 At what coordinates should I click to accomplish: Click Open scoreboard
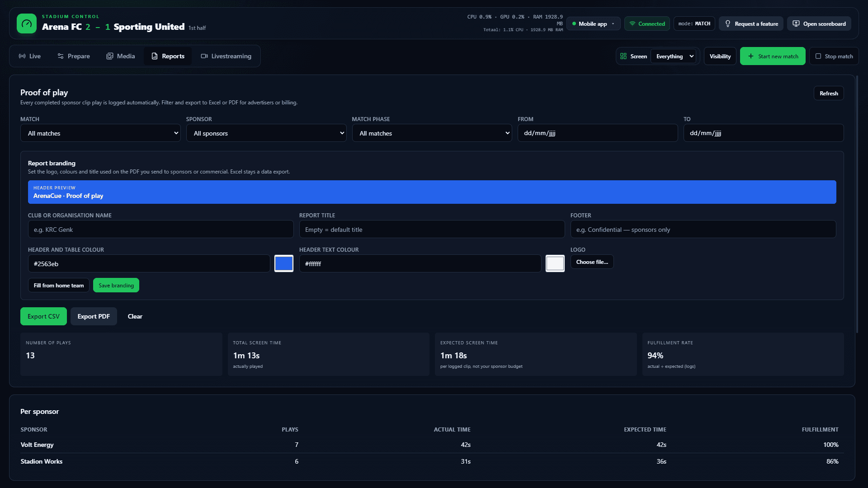[x=819, y=23]
